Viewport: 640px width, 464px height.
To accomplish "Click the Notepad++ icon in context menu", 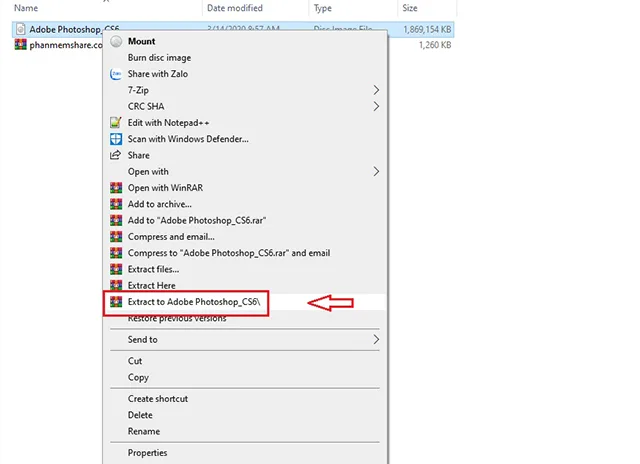I will click(116, 122).
